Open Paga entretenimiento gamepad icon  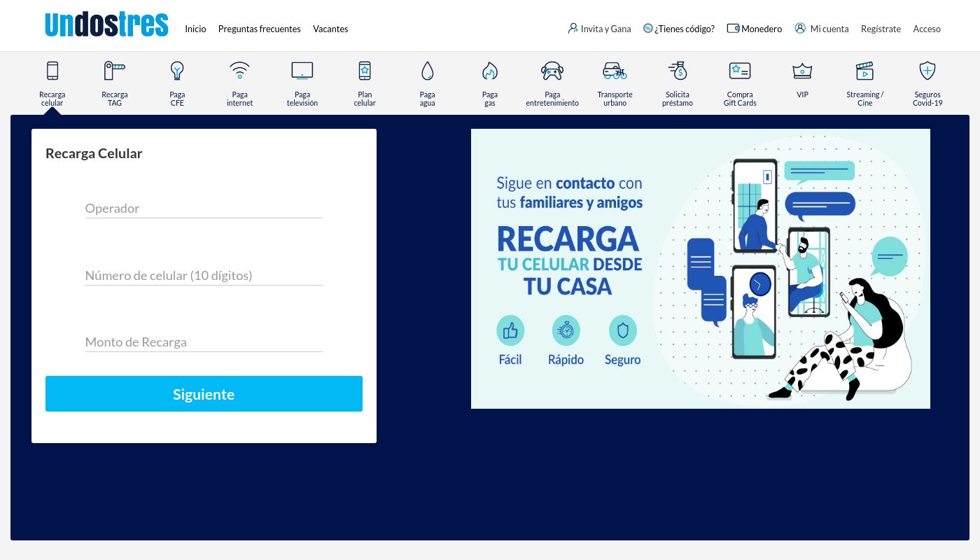click(552, 71)
